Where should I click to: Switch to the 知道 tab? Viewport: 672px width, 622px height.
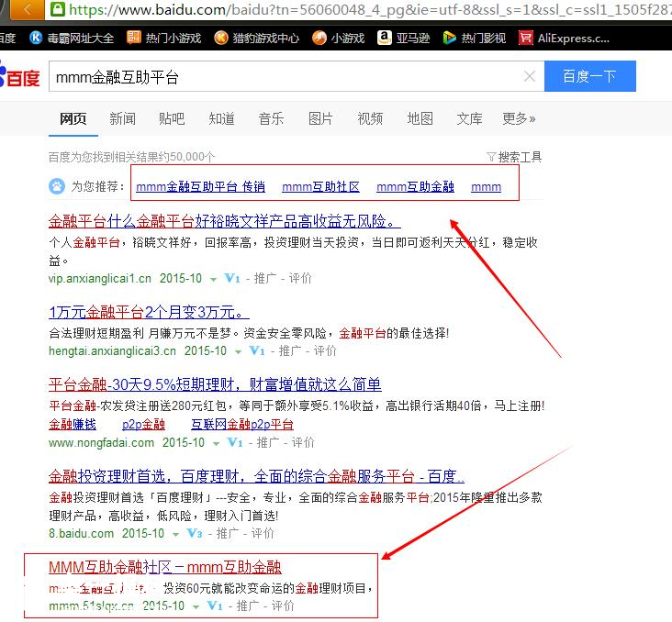coord(221,118)
